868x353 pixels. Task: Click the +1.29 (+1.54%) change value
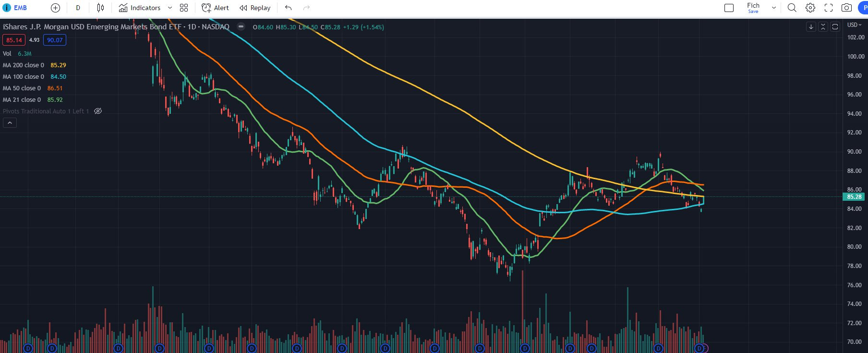363,27
